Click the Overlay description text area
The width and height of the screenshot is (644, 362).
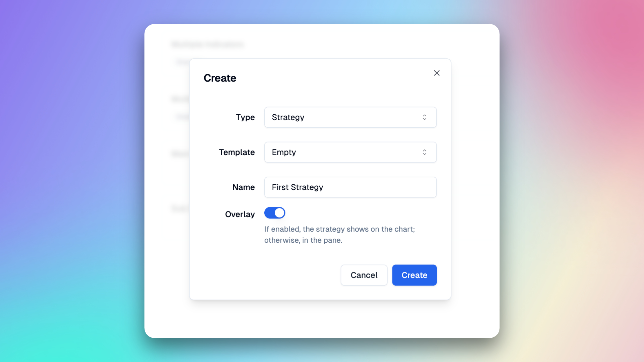coord(340,235)
